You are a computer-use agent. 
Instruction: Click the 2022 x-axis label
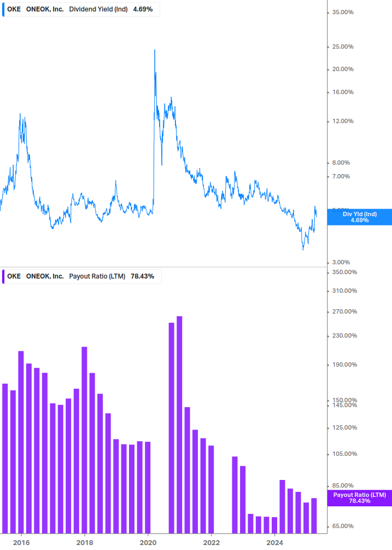coord(212,543)
